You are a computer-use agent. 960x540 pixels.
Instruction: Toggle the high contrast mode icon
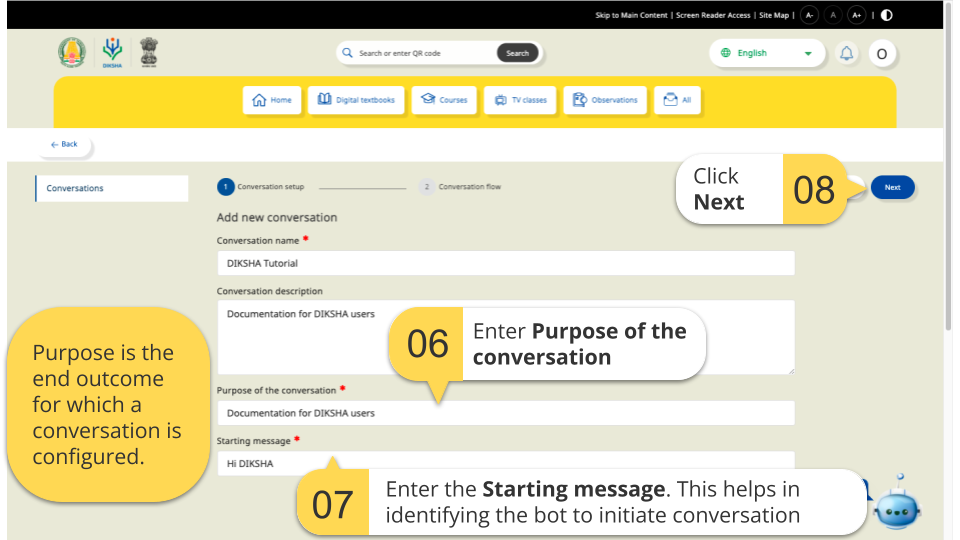tap(886, 15)
